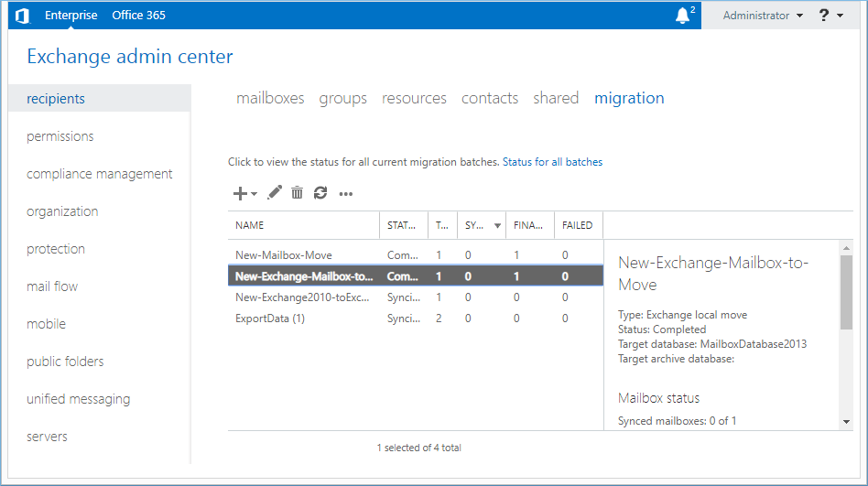Open the mailboxes tab
This screenshot has width=868, height=486.
[x=270, y=98]
